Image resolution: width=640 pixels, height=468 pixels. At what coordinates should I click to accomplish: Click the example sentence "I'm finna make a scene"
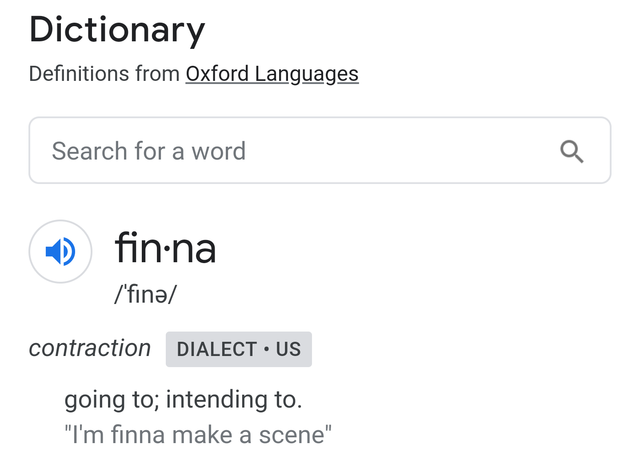[198, 435]
